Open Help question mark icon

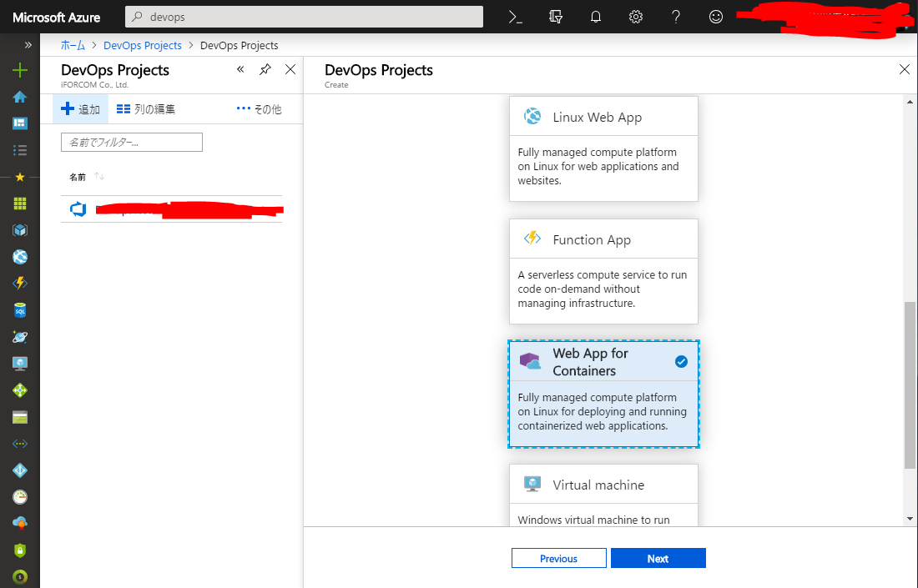point(676,17)
